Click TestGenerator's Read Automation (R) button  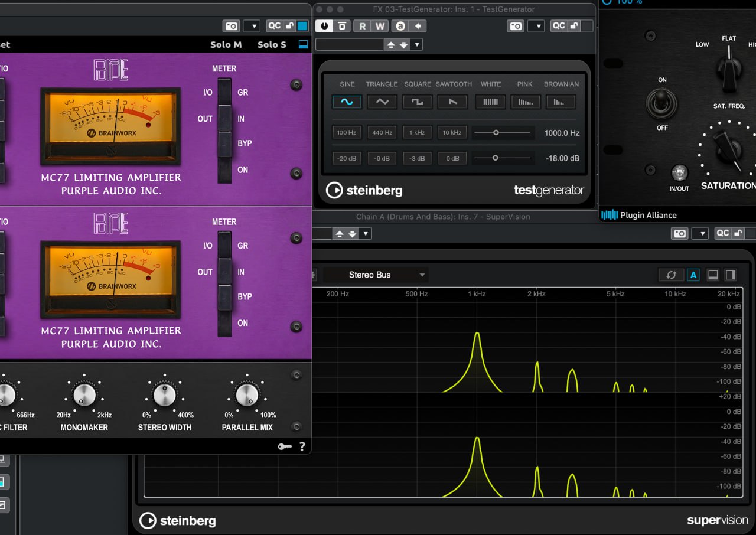(362, 26)
